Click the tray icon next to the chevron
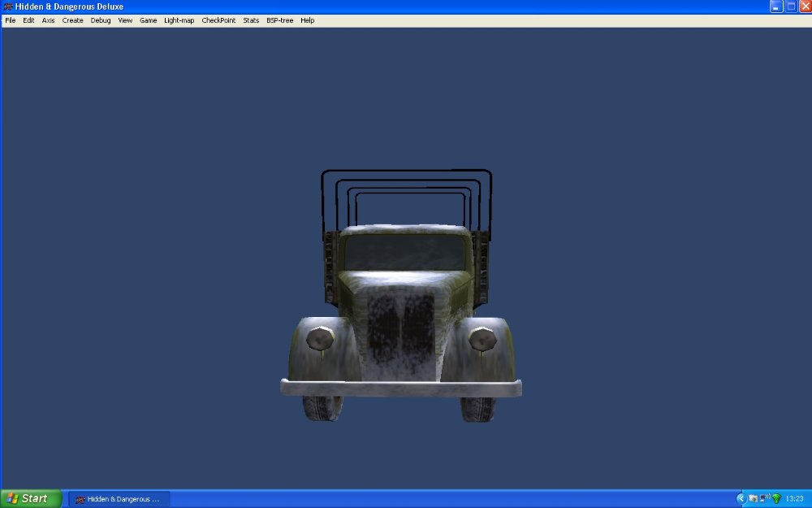This screenshot has height=508, width=812. (x=753, y=499)
